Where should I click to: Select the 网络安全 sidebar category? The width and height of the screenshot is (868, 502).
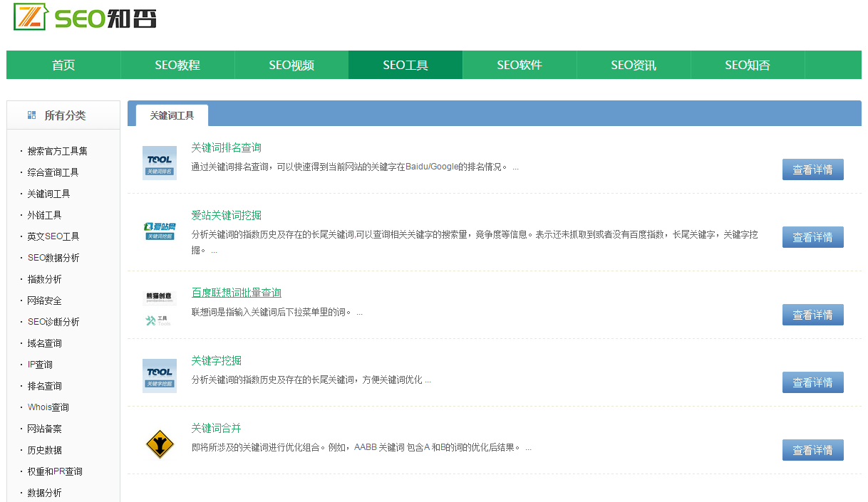45,300
